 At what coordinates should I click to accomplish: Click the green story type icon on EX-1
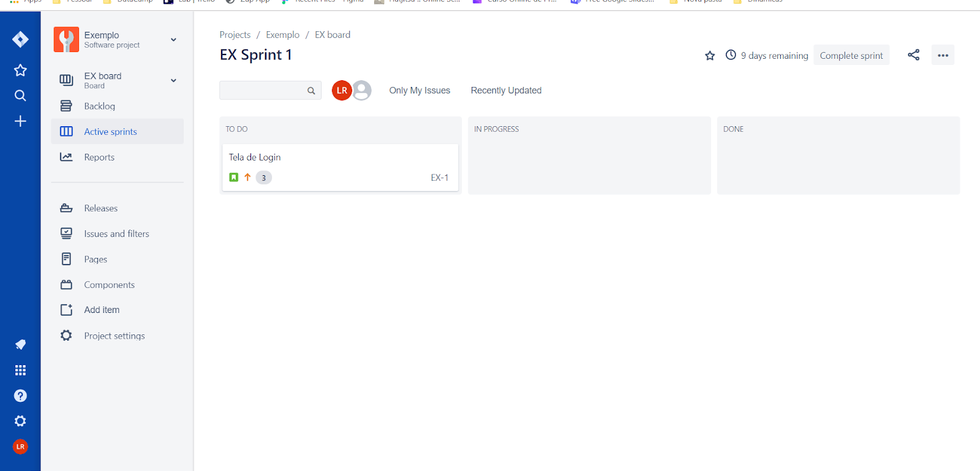[233, 178]
